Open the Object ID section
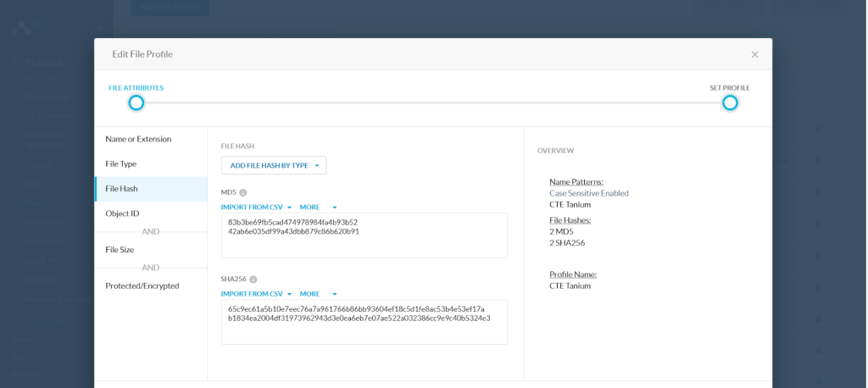This screenshot has width=868, height=388. 151,213
